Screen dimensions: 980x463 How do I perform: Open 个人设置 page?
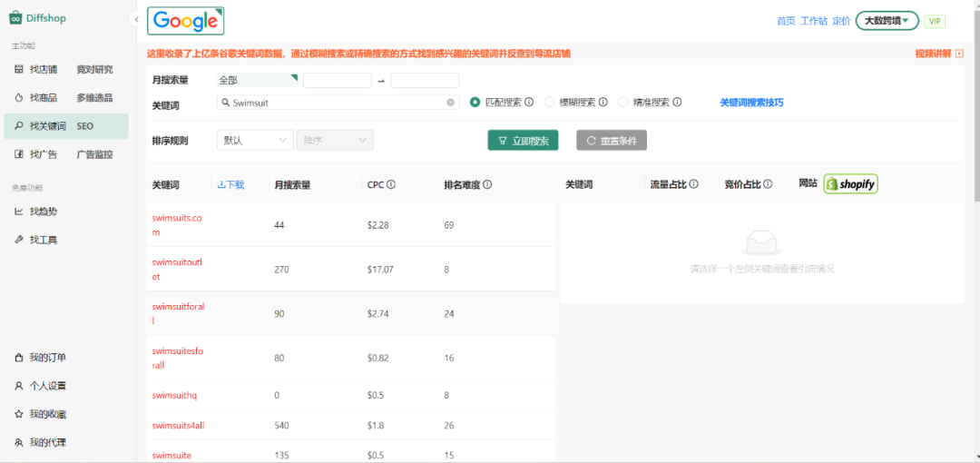[x=48, y=386]
